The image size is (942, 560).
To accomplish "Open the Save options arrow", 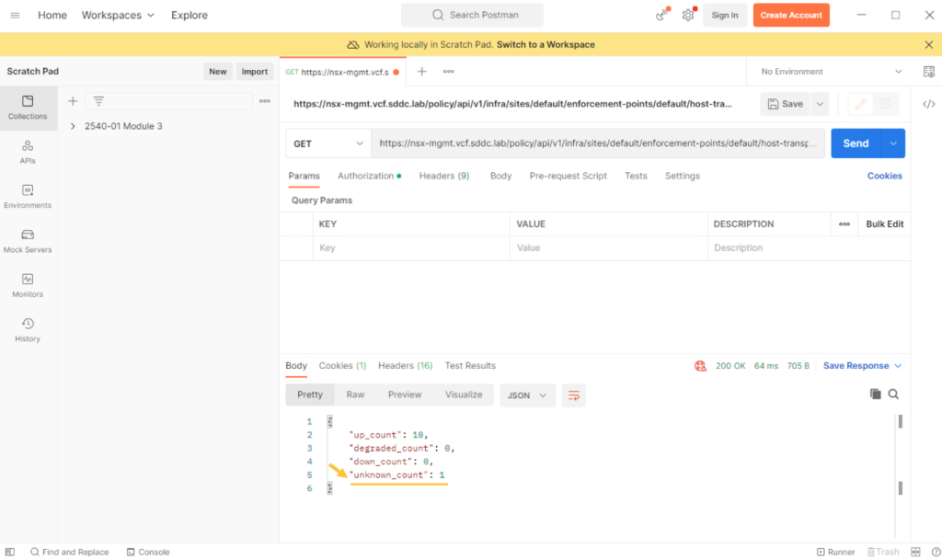I will (x=820, y=104).
